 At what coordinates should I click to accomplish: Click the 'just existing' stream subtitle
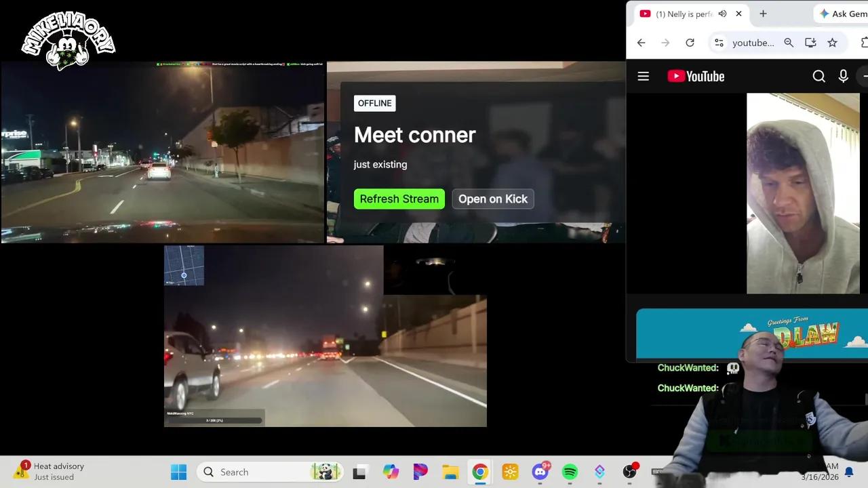click(x=380, y=165)
